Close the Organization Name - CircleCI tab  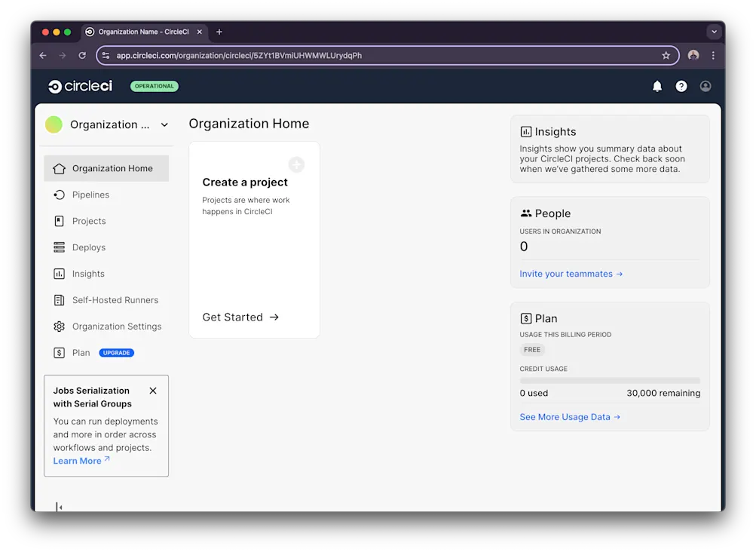200,32
